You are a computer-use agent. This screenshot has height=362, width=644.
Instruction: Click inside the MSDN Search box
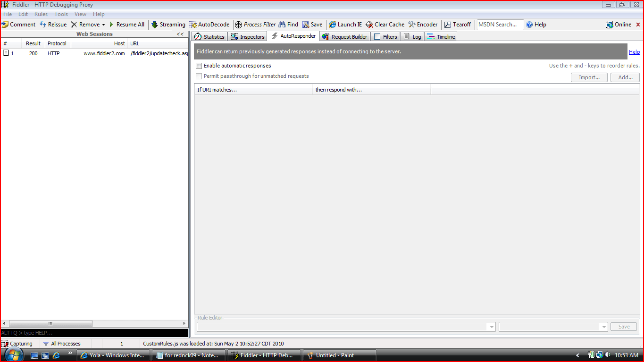pos(500,25)
